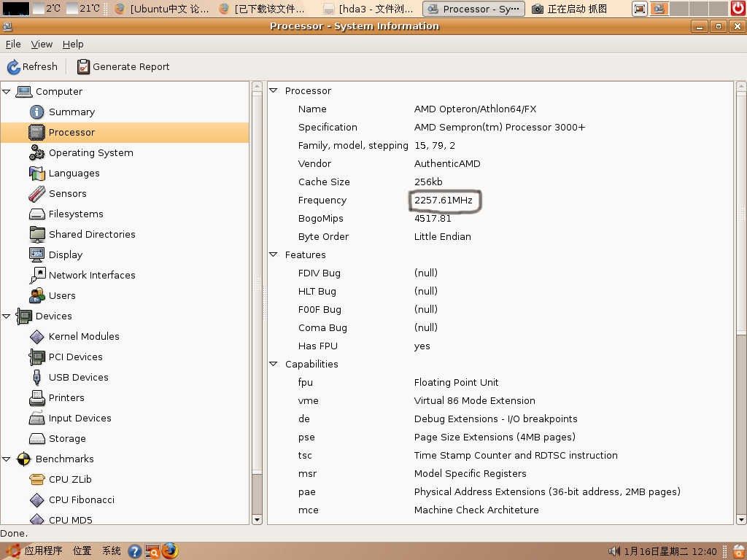Collapse the Features details section
The height and width of the screenshot is (560, 747).
(x=274, y=254)
